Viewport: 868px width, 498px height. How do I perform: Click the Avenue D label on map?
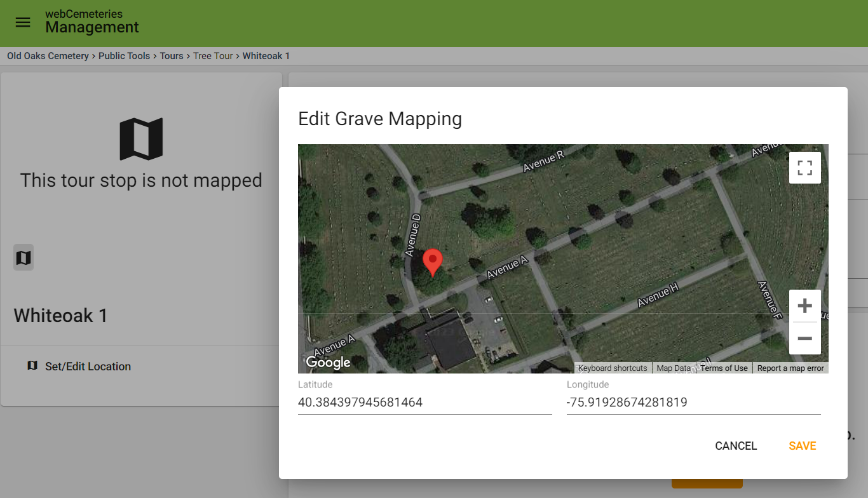point(413,235)
